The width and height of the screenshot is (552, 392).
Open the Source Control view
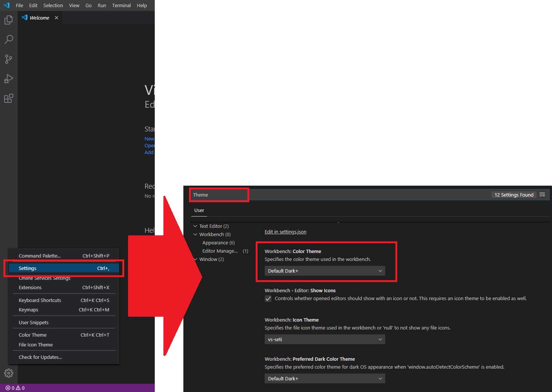click(9, 59)
